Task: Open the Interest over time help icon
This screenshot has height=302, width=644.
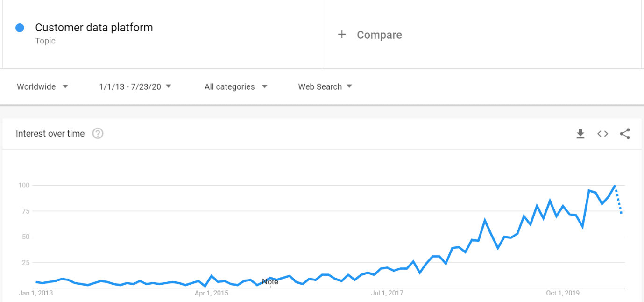Action: tap(98, 133)
